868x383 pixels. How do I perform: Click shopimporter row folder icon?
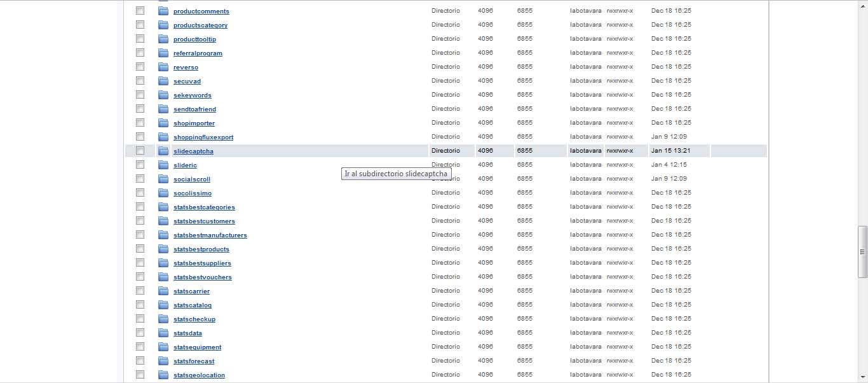(x=163, y=123)
